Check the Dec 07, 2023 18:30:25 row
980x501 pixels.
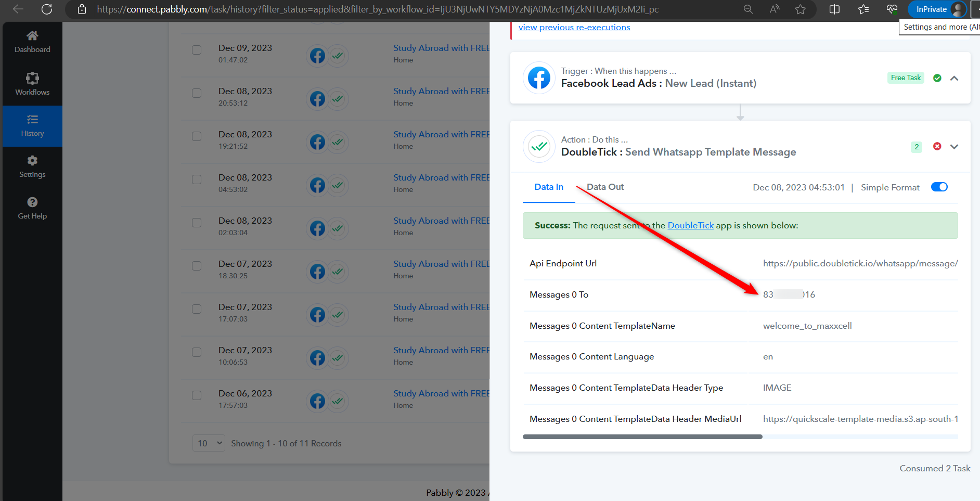(197, 266)
